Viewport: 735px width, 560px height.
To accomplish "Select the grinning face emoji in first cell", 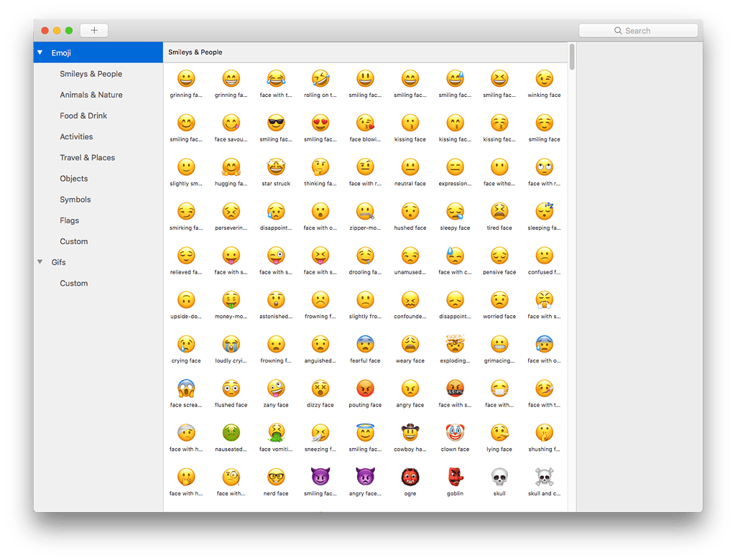I will point(186,79).
